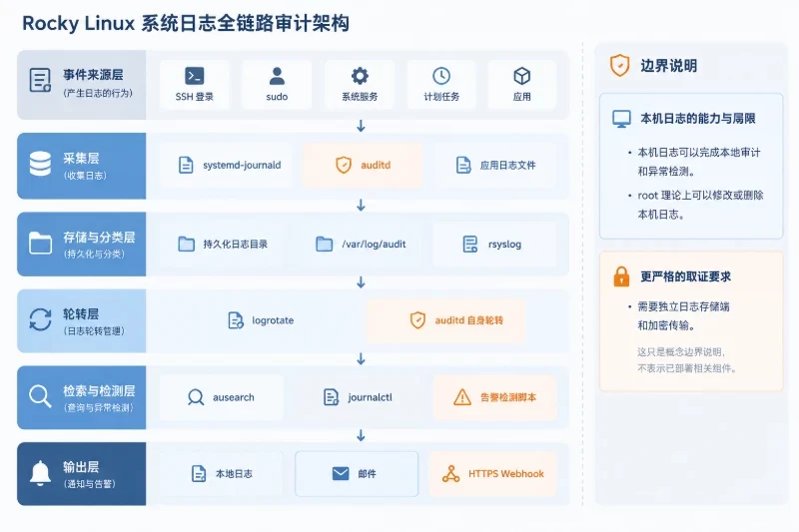Click the 持久化日志目录 text
Viewport: 799px width, 532px height.
pyautogui.click(x=236, y=244)
